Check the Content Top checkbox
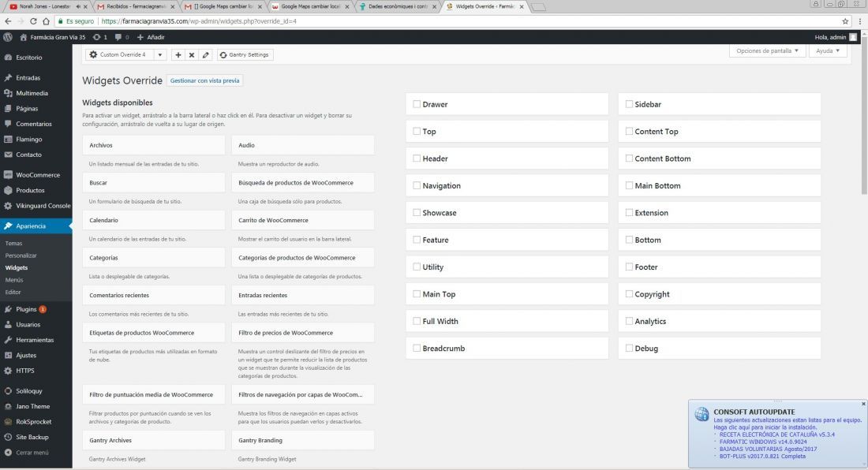 (629, 131)
